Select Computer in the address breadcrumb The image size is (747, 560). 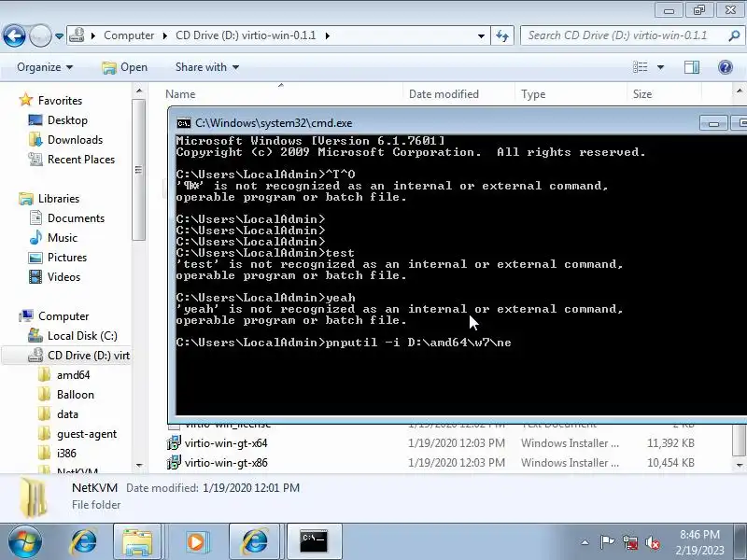(129, 35)
